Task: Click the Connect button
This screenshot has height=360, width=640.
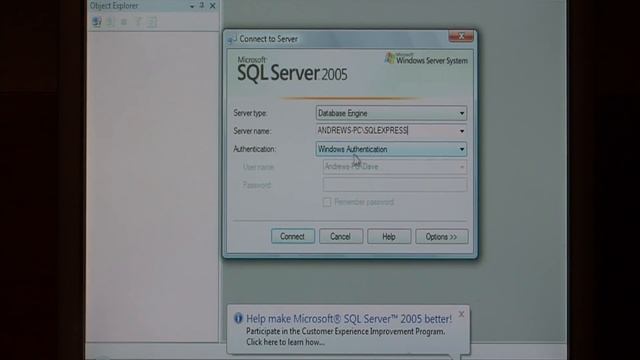Action: [x=293, y=236]
